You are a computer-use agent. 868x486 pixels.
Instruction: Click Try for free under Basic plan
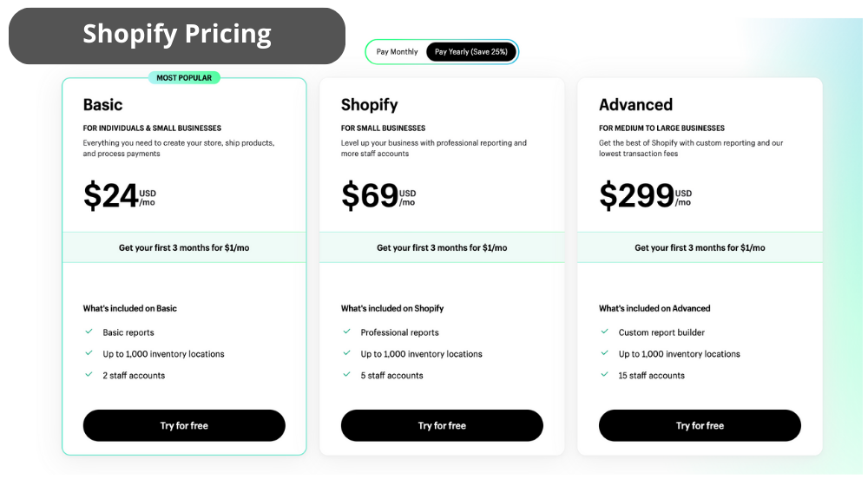pyautogui.click(x=184, y=425)
